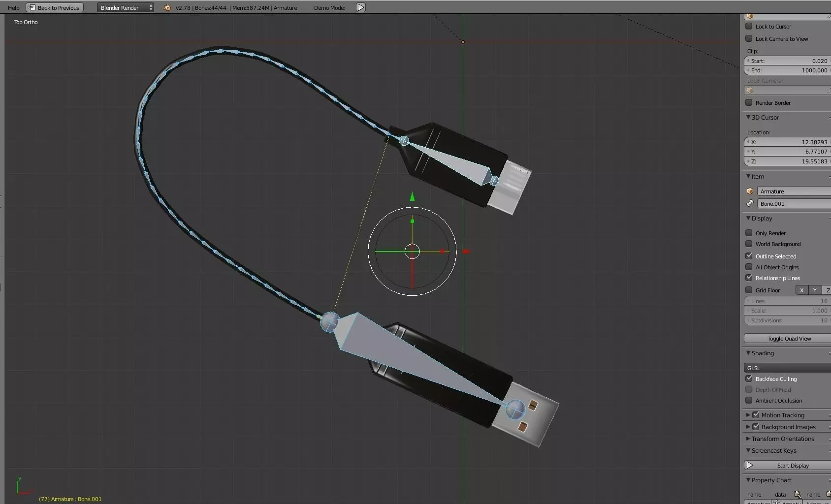Enable Render Border checkbox

pyautogui.click(x=749, y=102)
